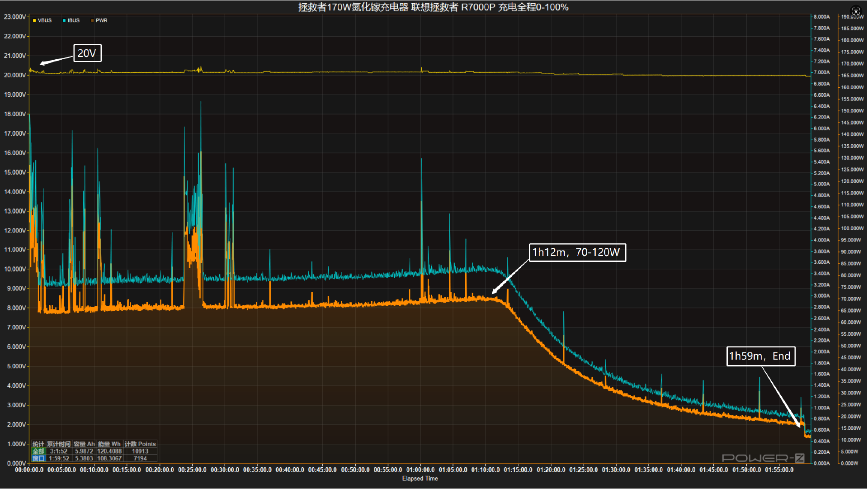Toggle the PWR series label in legend
Screen dimensions: 868x489
click(x=102, y=20)
